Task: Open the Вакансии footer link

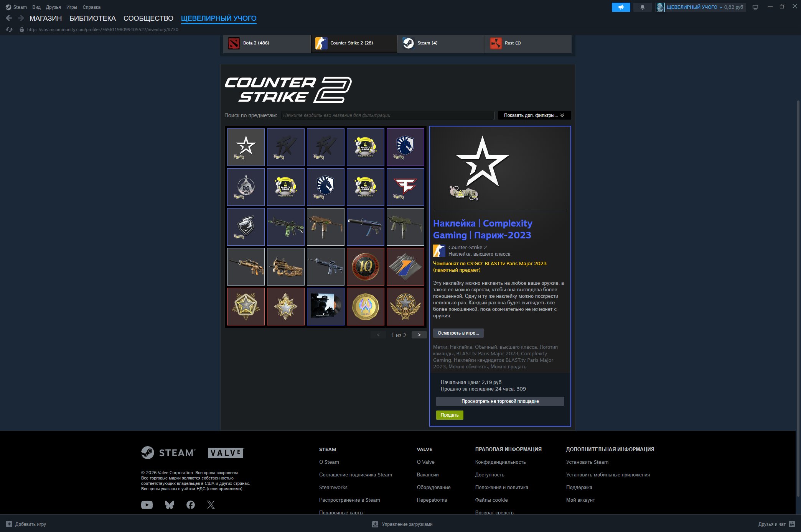Action: pyautogui.click(x=428, y=475)
